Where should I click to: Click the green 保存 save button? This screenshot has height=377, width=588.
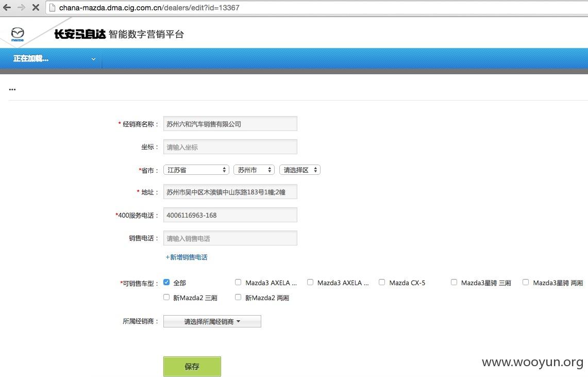pyautogui.click(x=192, y=367)
